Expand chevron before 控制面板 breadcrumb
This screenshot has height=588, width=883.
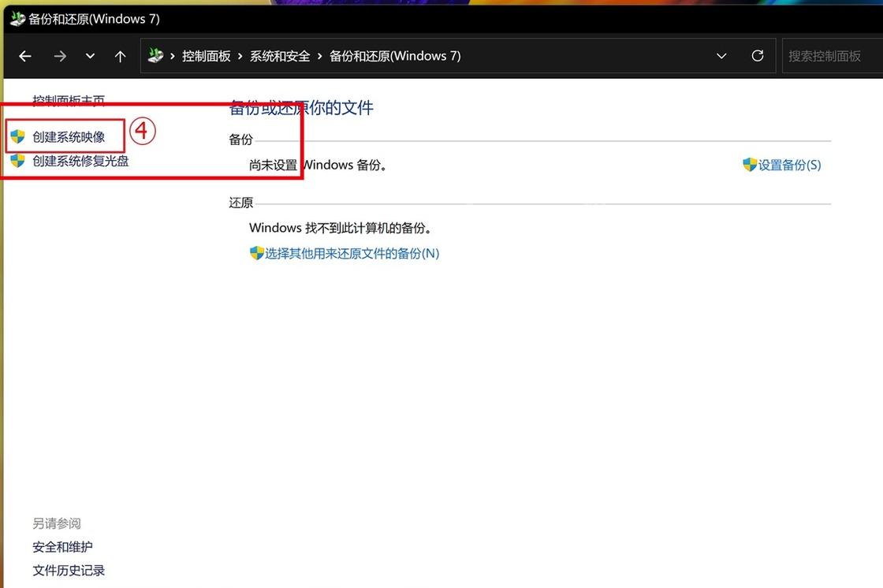[173, 56]
